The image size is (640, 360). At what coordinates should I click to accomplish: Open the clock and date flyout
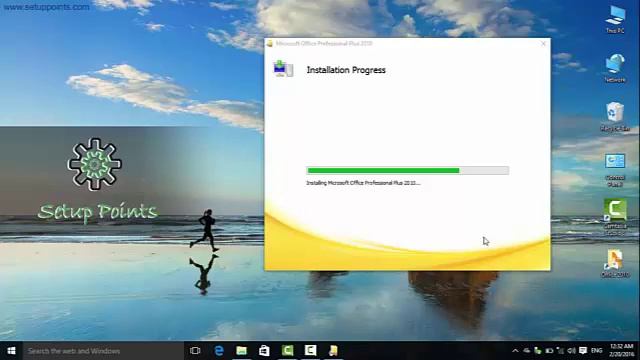(x=622, y=351)
